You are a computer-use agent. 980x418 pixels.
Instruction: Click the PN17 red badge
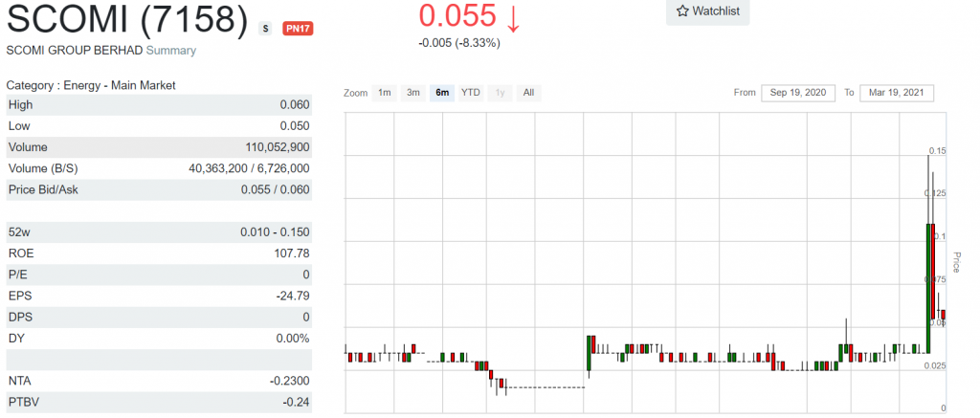pos(298,29)
